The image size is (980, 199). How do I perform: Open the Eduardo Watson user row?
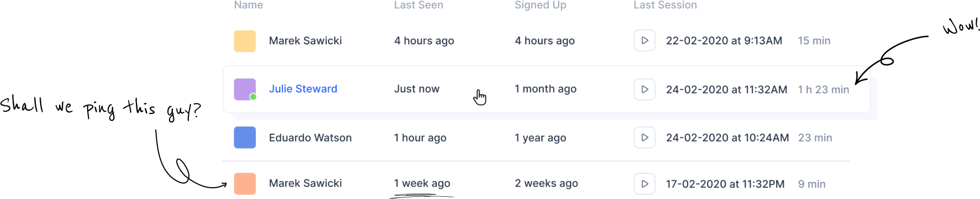pyautogui.click(x=536, y=137)
